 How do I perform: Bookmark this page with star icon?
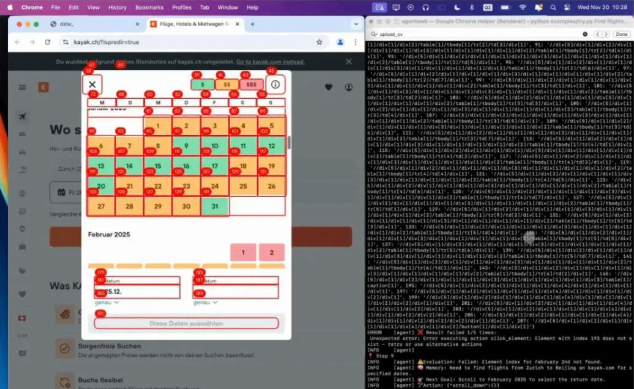tap(319, 42)
